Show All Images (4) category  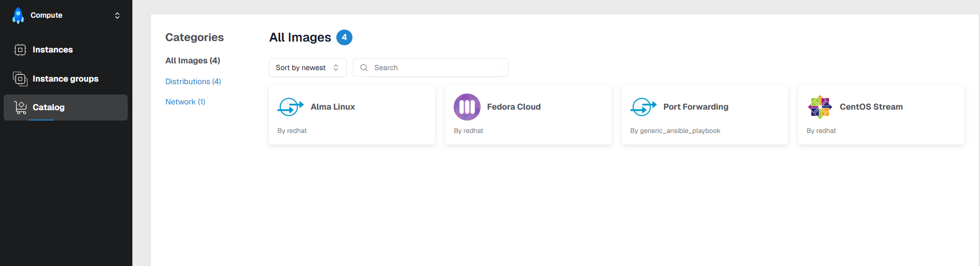point(193,61)
